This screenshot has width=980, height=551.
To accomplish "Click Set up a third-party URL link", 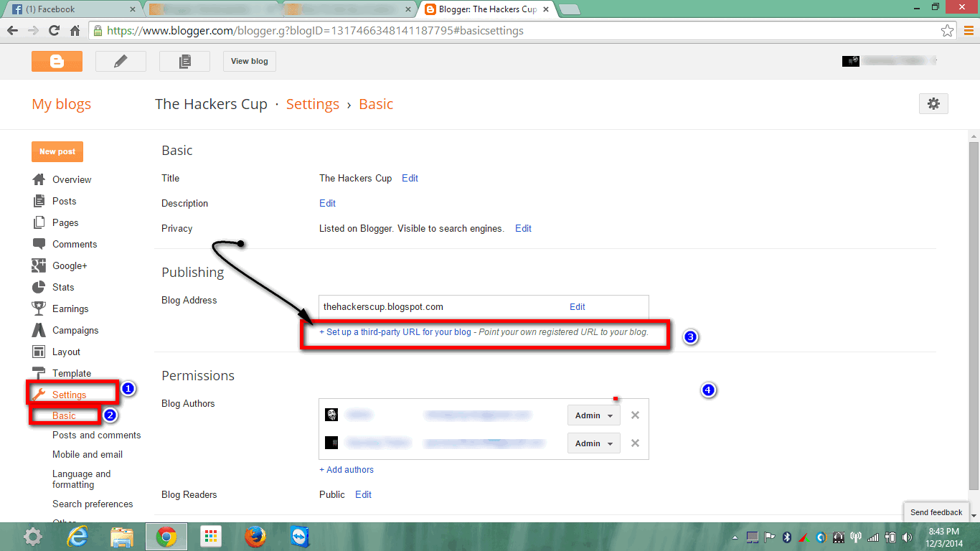I will (x=395, y=332).
